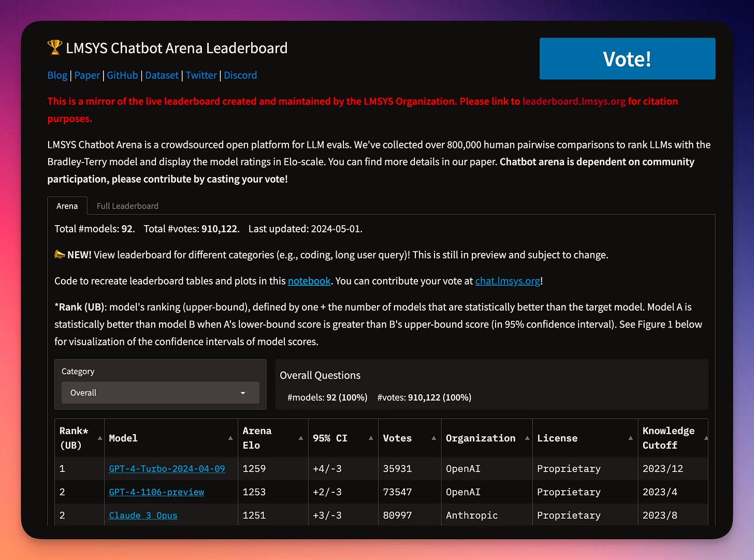Image resolution: width=754 pixels, height=560 pixels.
Task: Open the GitHub link
Action: pos(122,76)
